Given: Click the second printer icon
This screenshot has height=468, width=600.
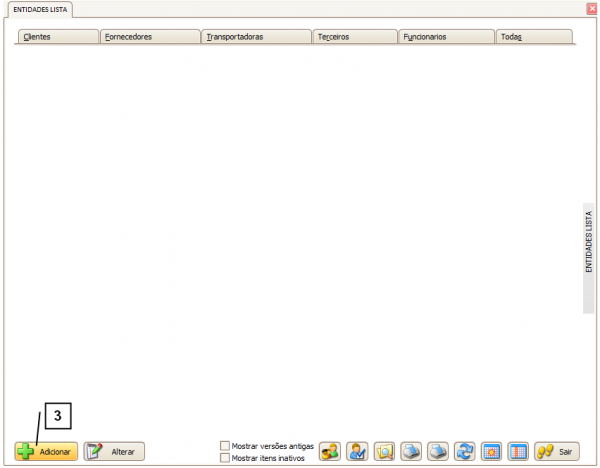Looking at the screenshot, I should (438, 452).
